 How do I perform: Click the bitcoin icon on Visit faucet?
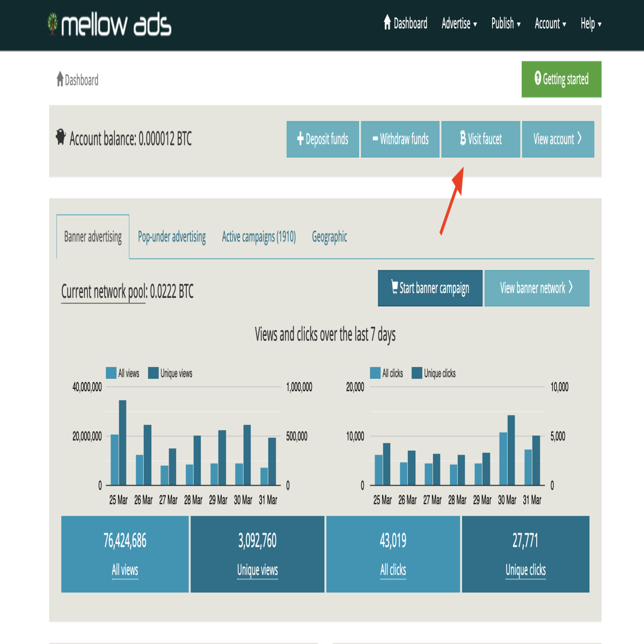pyautogui.click(x=463, y=139)
